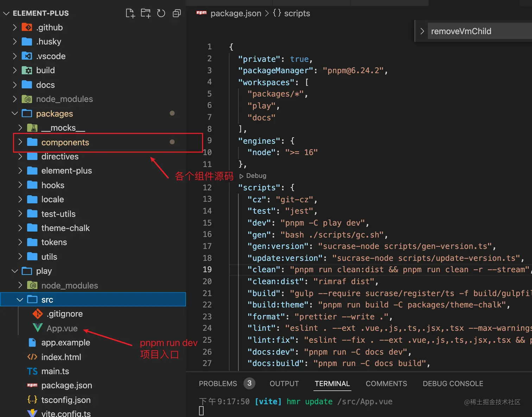532x417 pixels.
Task: Click the build folder gear icon
Action: [27, 70]
